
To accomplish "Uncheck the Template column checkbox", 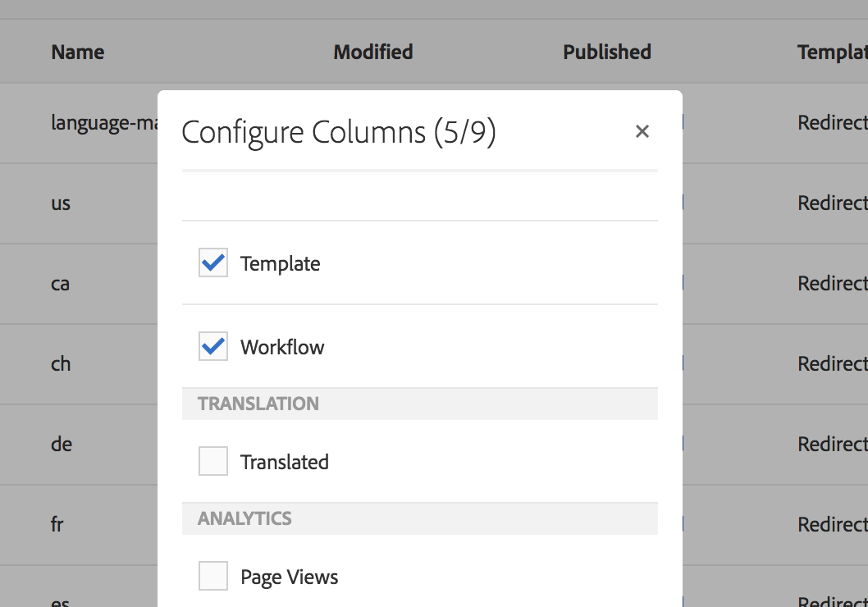I will click(213, 263).
